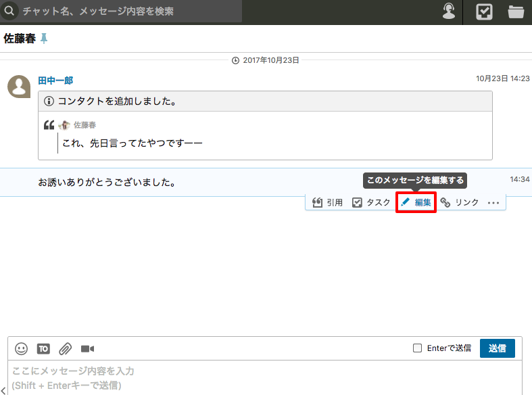The height and width of the screenshot is (395, 532).
Task: Open the task list icon
Action: (484, 11)
